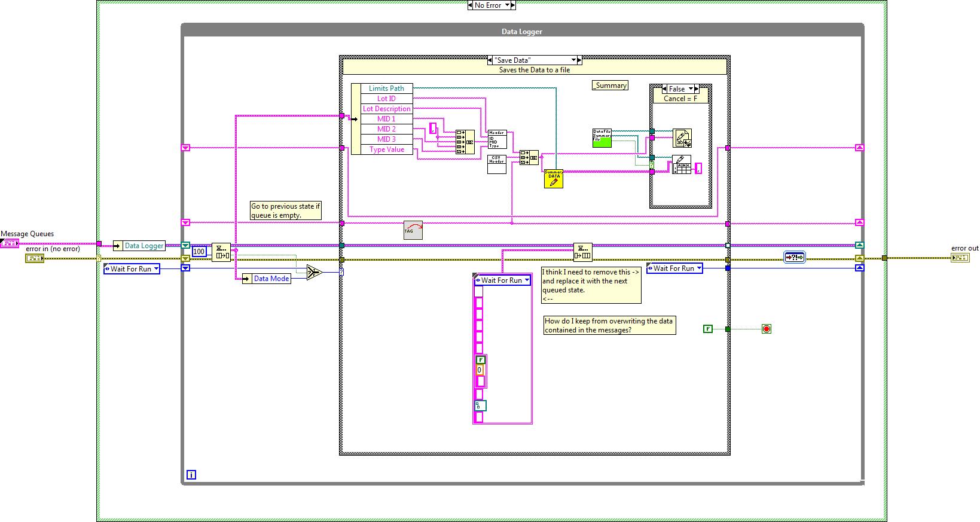Click the Summary DATA subVI icon
This screenshot has width=980, height=522.
coord(554,179)
